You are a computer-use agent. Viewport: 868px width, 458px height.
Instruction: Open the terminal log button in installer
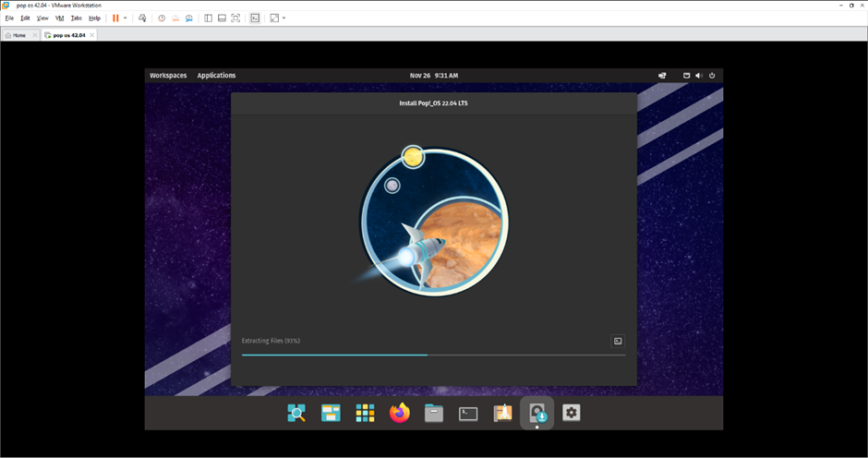(618, 341)
